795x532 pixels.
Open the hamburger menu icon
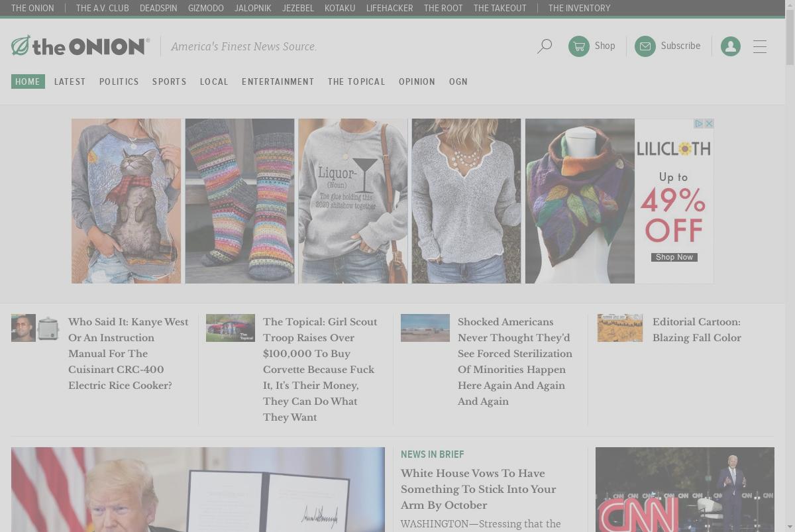pyautogui.click(x=760, y=46)
